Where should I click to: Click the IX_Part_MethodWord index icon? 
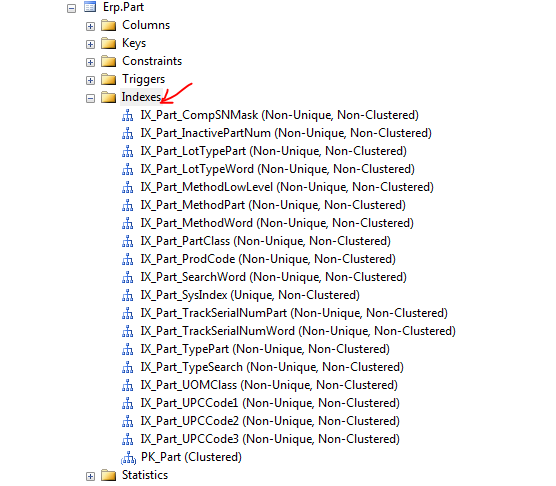(x=128, y=224)
